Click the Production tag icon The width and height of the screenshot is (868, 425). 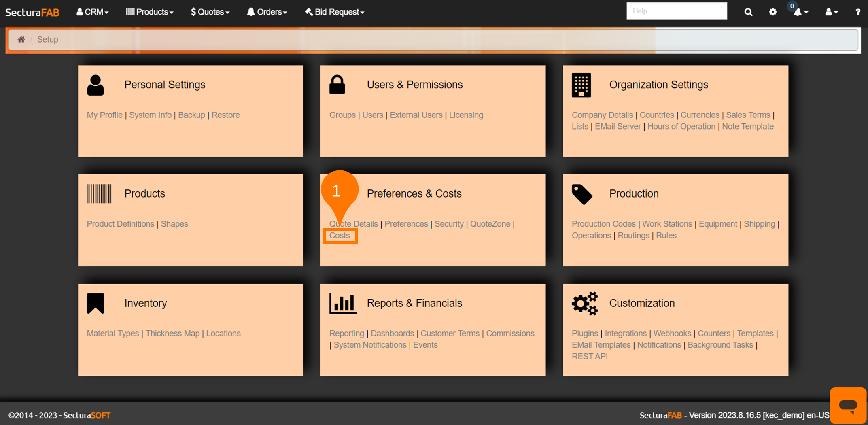(581, 194)
